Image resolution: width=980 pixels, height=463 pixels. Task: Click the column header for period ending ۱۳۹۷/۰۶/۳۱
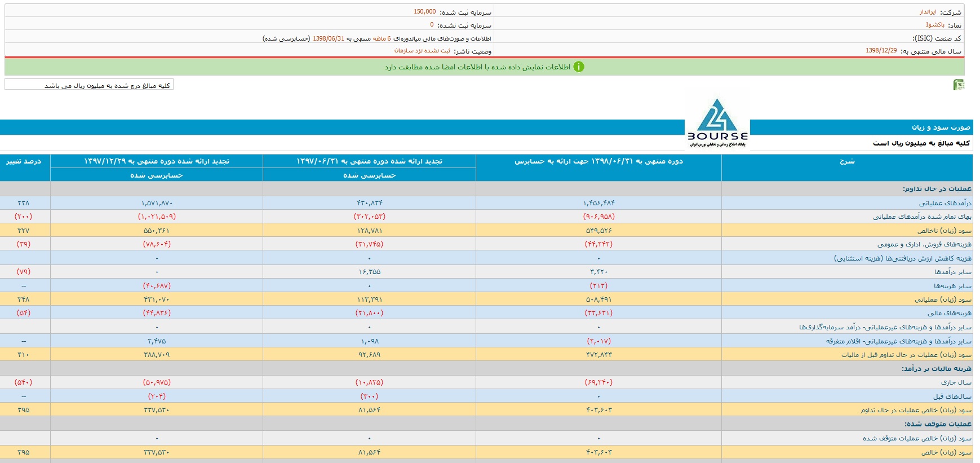click(x=370, y=161)
